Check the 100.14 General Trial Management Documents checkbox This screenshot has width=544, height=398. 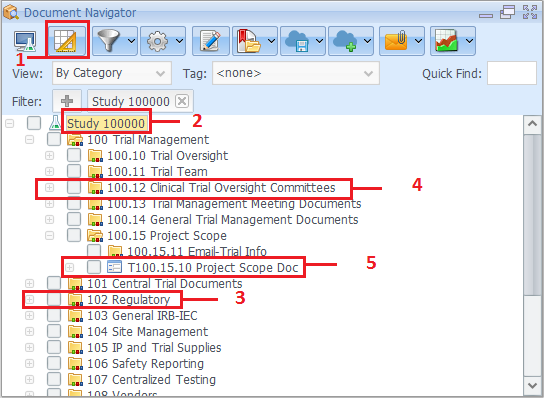74,219
